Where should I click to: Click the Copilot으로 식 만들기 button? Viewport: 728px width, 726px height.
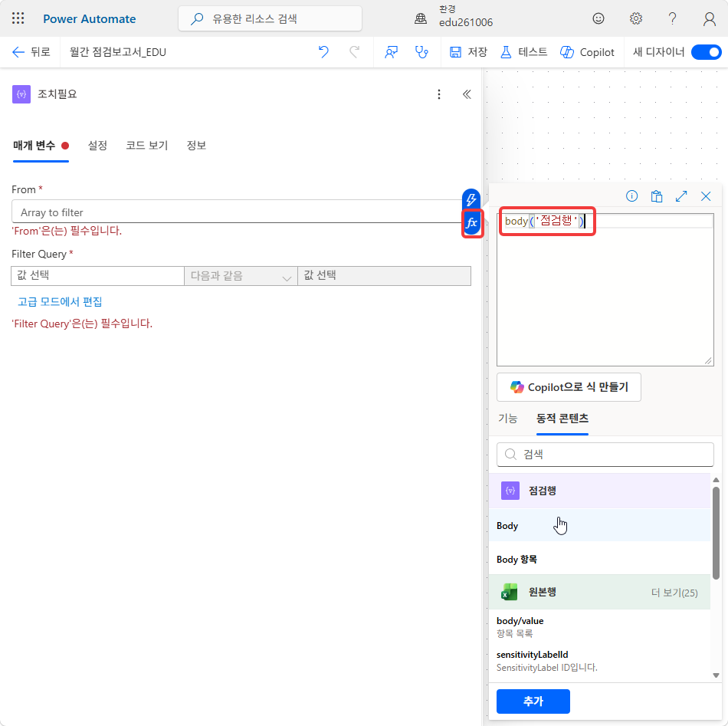[569, 387]
